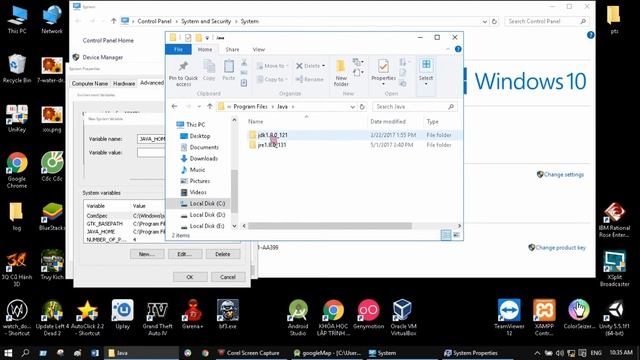Select Pictures in the navigation pane
The height and width of the screenshot is (360, 640).
[200, 181]
